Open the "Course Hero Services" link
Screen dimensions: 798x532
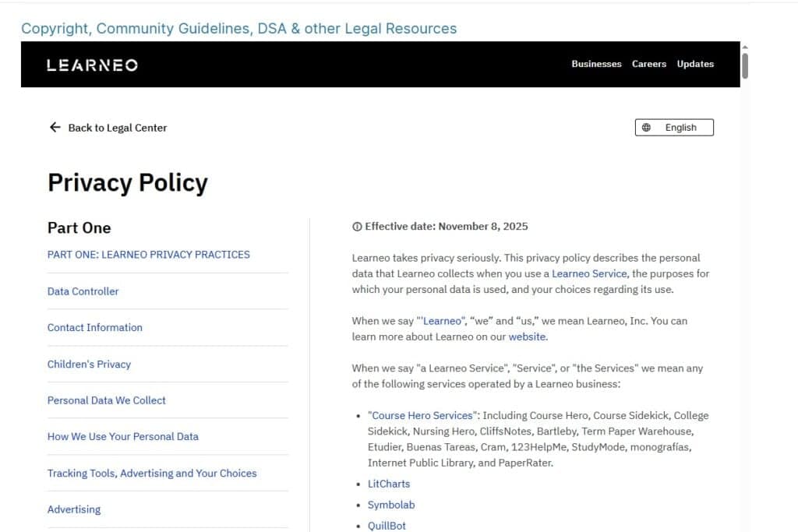coord(422,415)
